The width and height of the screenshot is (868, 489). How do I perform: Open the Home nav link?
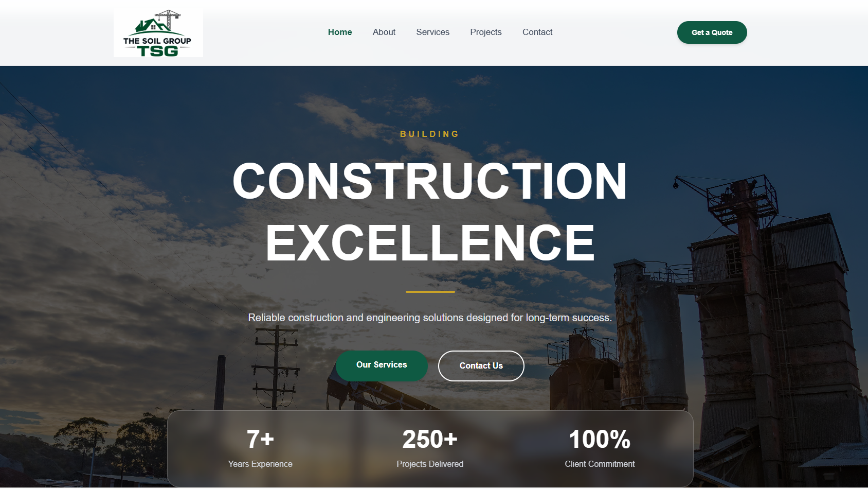pos(340,32)
